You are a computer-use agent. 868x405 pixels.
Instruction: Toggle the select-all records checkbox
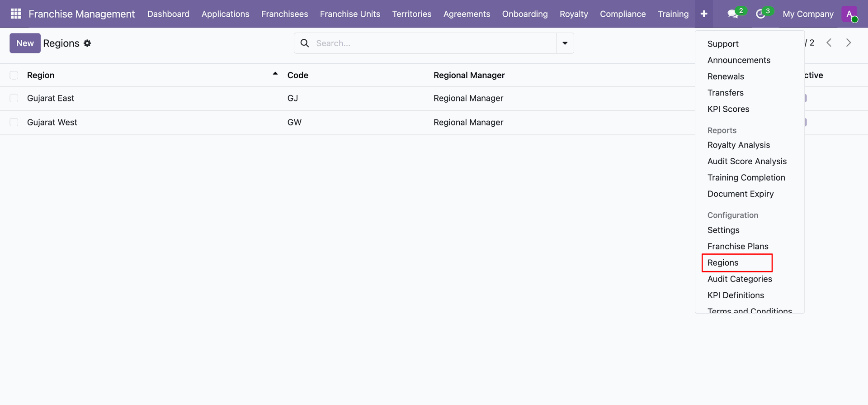tap(14, 75)
